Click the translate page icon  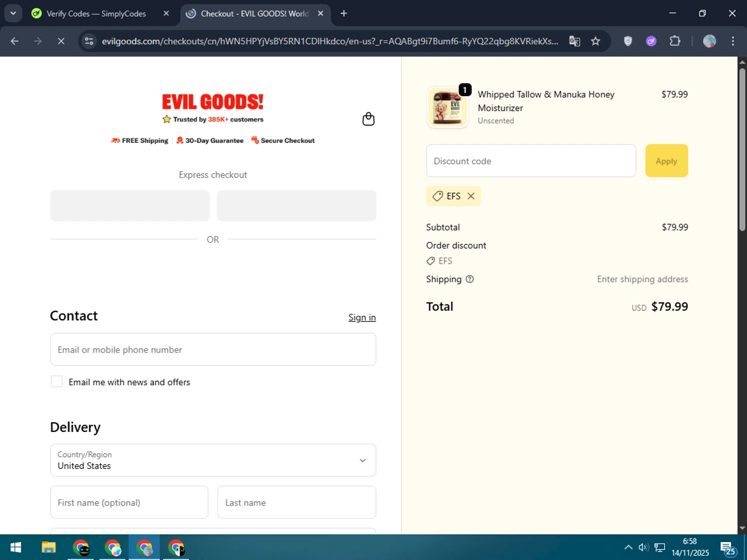(x=575, y=41)
